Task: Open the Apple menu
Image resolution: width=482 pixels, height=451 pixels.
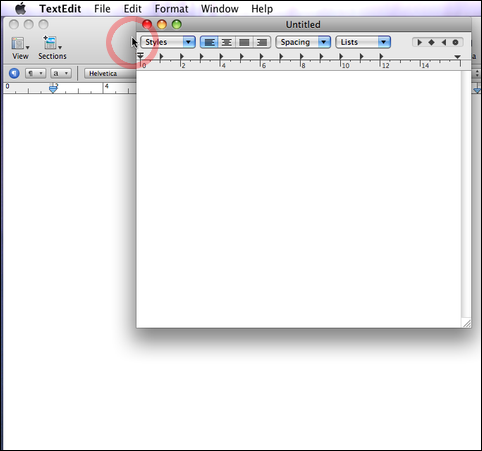Action: [21, 9]
